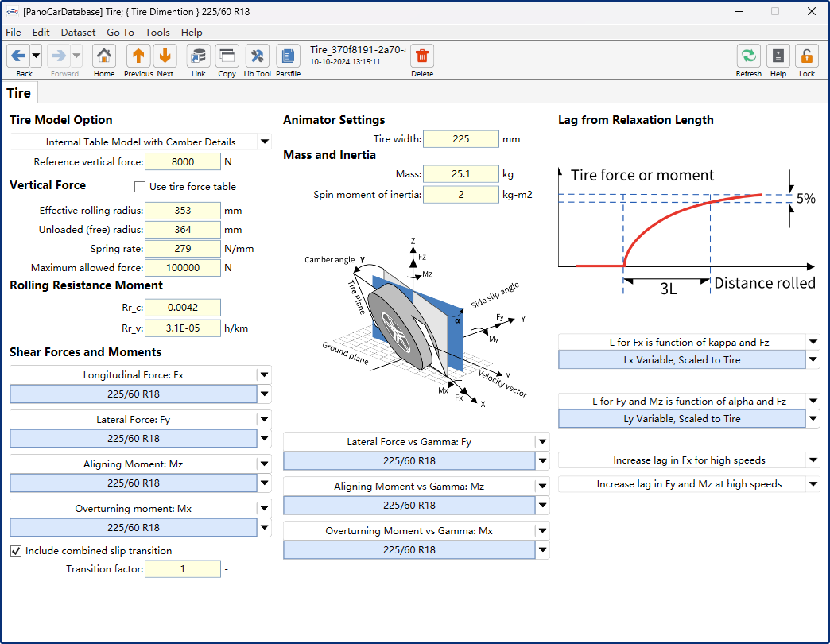
Task: Click the Link database icon
Action: point(199,56)
